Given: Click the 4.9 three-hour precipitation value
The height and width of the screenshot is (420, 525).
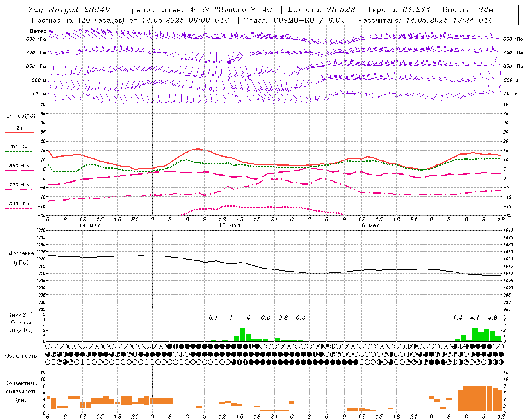Looking at the screenshot, I should pyautogui.click(x=492, y=318).
